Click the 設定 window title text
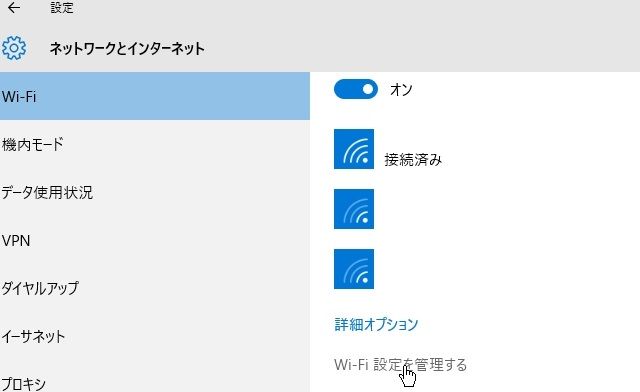Viewport: 640px width, 392px height. 62,8
